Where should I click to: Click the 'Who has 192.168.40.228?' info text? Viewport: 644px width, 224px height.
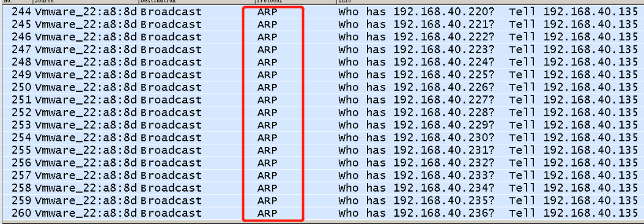point(416,113)
